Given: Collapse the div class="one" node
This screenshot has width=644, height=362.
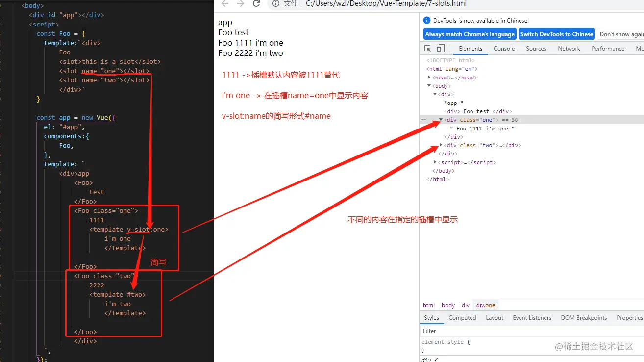Looking at the screenshot, I should coord(441,120).
